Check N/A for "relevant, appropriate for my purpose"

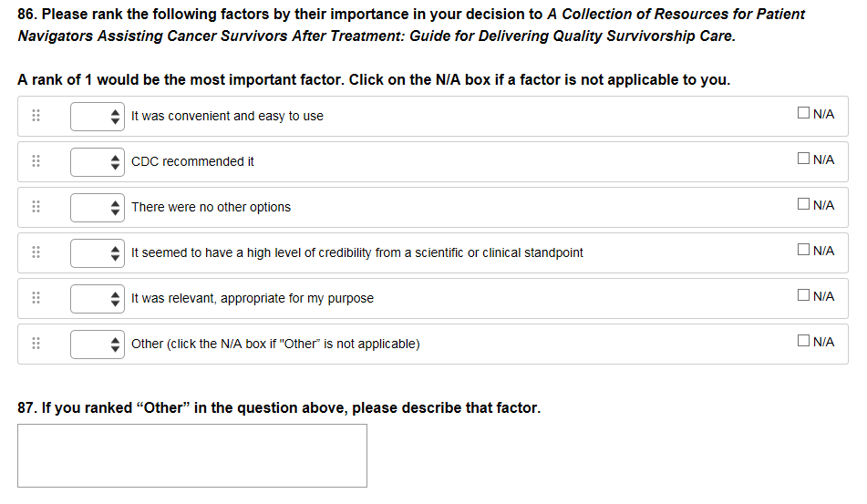click(803, 296)
